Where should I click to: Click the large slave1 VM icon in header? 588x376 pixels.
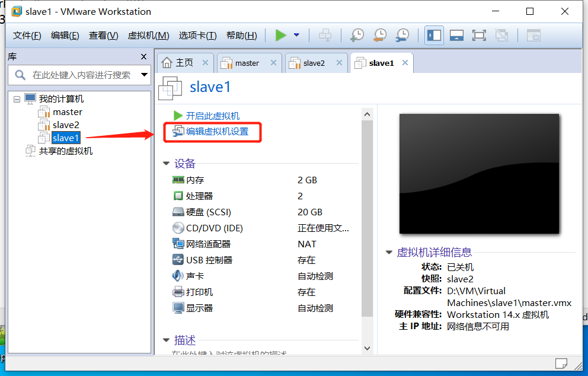coord(170,88)
